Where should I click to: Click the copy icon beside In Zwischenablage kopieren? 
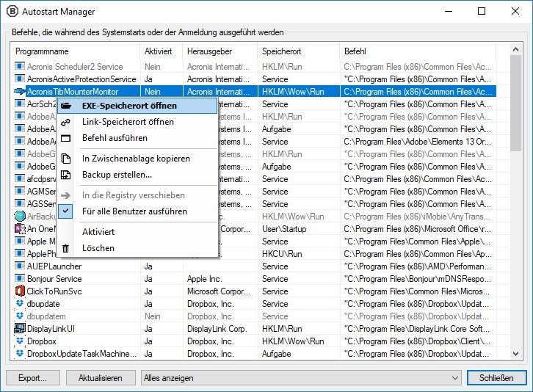pos(65,159)
